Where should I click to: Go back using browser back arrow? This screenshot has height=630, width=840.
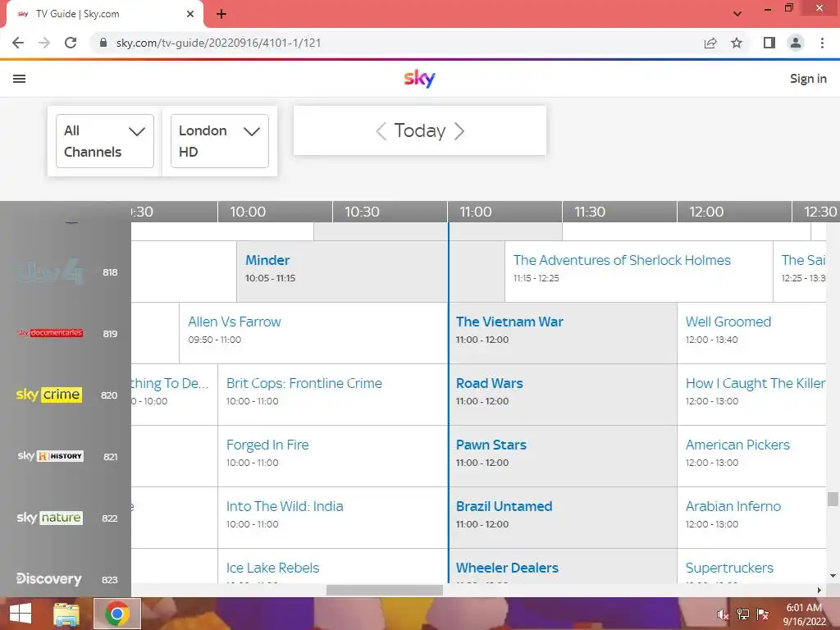tap(18, 43)
